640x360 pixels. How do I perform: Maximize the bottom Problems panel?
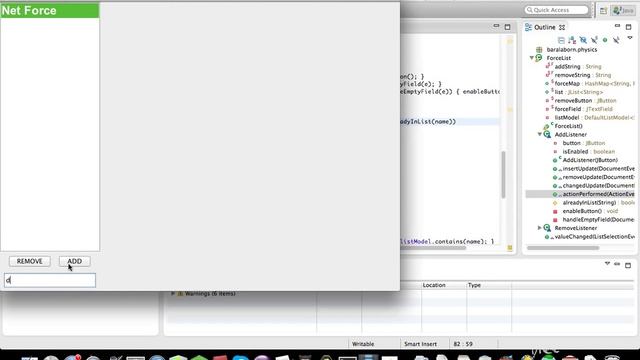pyautogui.click(x=628, y=265)
